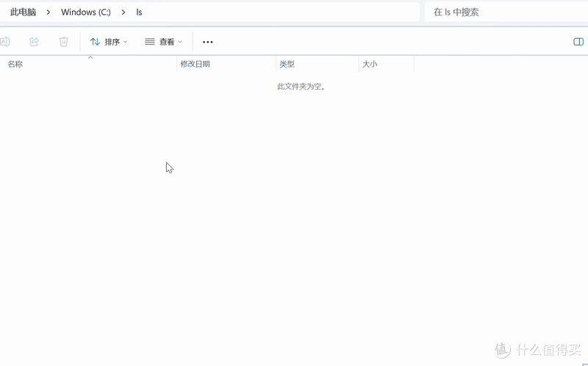
Task: Click 此电脑 in the breadcrumb
Action: click(23, 12)
